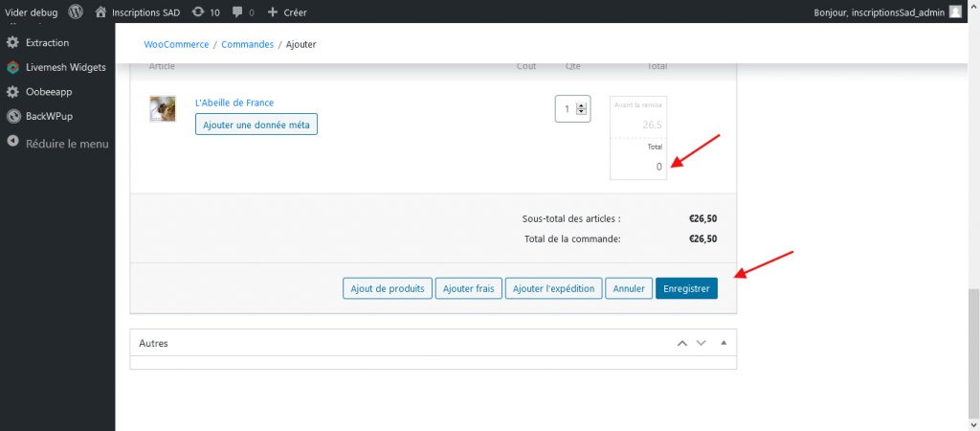
Task: Click the Total field showing 0
Action: coord(638,167)
